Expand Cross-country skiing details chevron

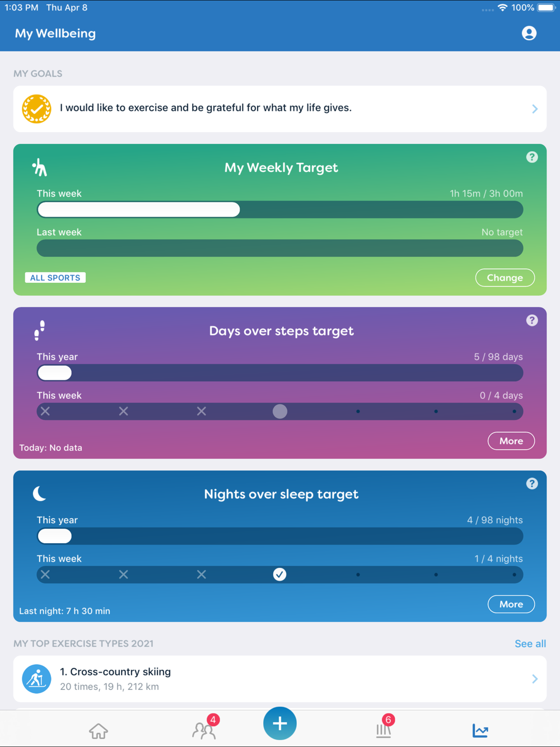(x=534, y=679)
